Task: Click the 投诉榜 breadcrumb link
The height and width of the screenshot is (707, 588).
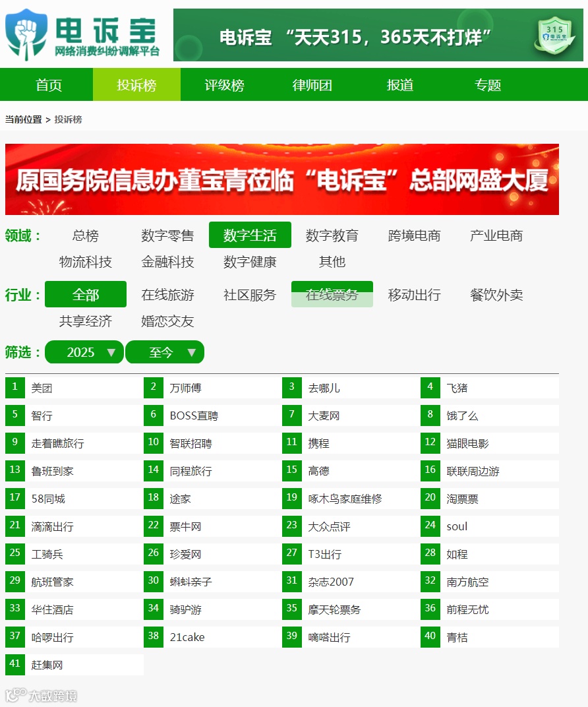Action: point(68,119)
